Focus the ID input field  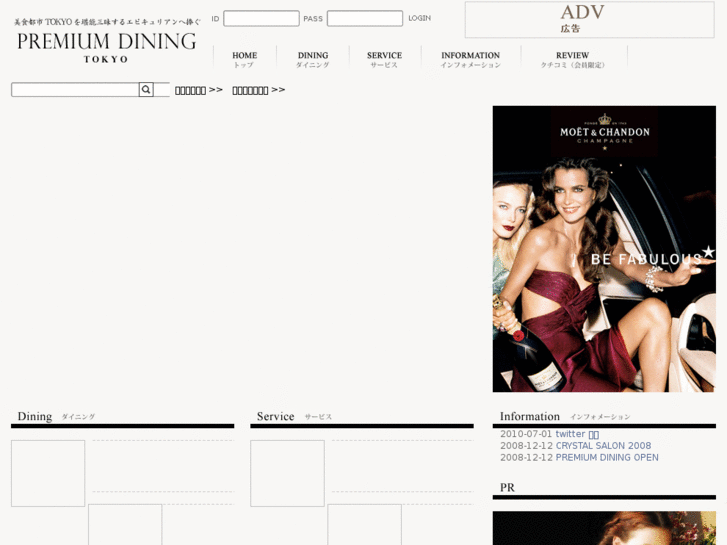pos(261,19)
